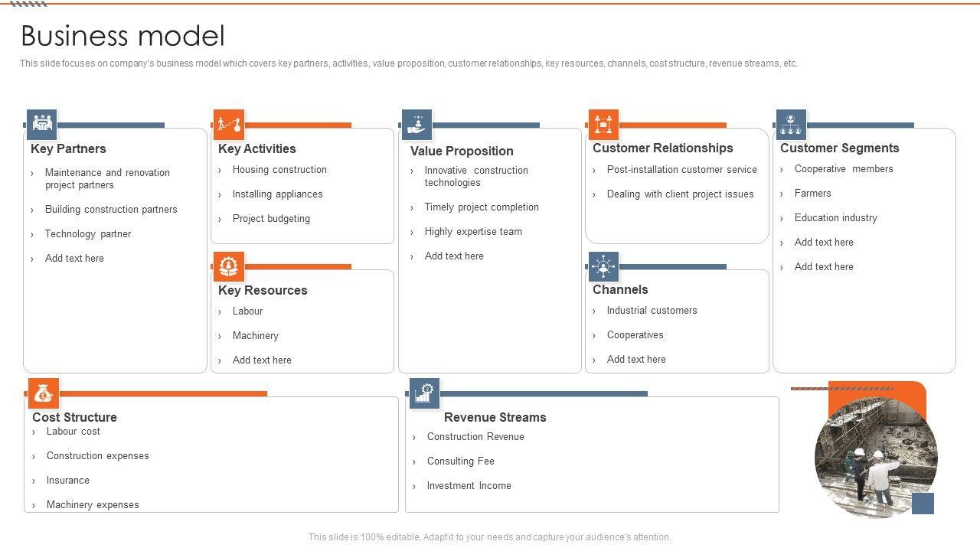Select the Customer Relationships icon
Screen dimensions: 980x551
click(x=603, y=124)
